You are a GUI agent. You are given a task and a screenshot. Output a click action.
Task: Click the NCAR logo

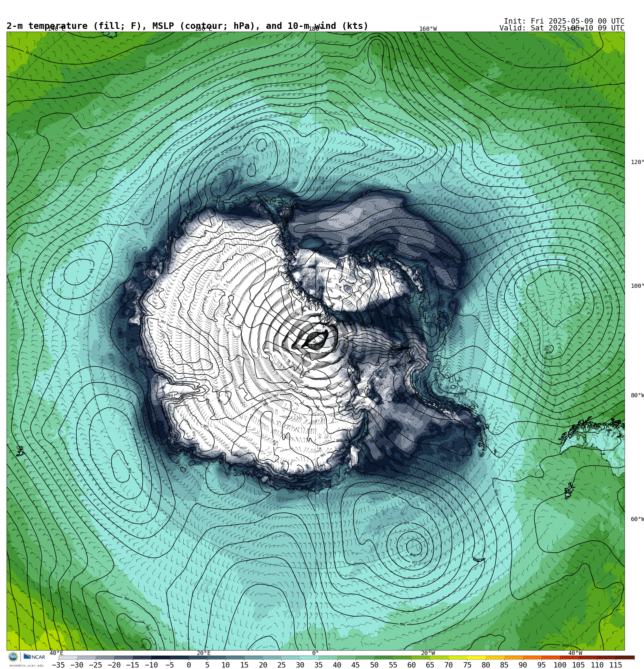pos(34,657)
